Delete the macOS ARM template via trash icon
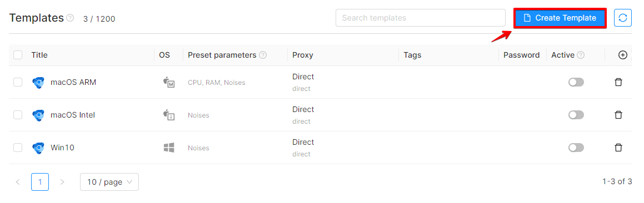Viewport: 644px width, 203px height. (x=618, y=82)
